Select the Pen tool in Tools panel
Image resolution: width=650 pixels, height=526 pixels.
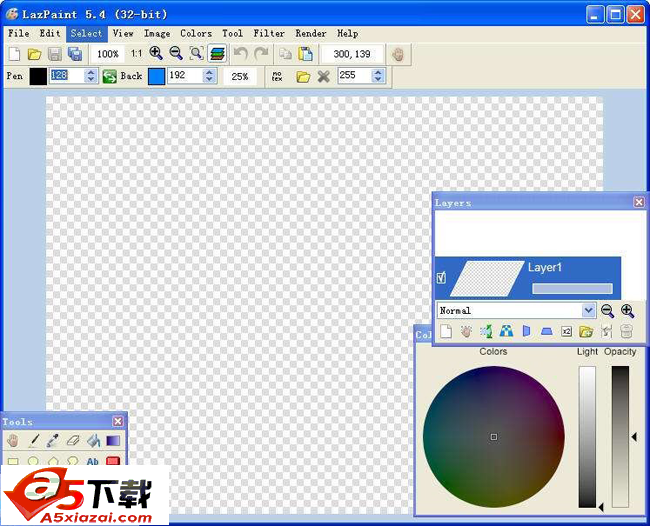34,441
